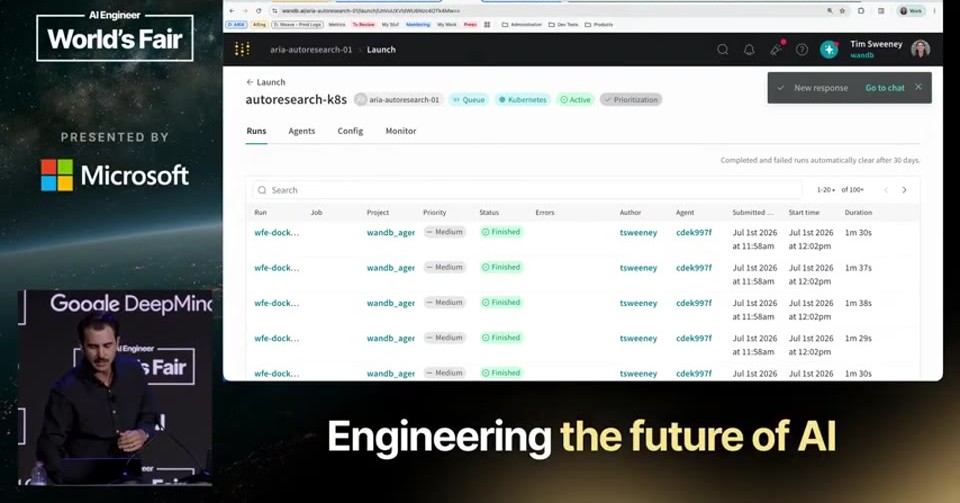Toggle the Prioritization tag
The width and height of the screenshot is (960, 503).
pyautogui.click(x=631, y=100)
